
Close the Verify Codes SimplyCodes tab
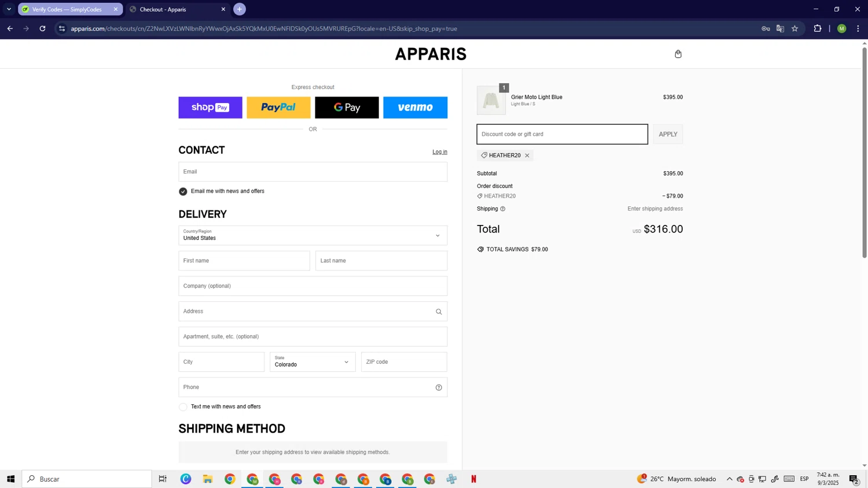coord(116,9)
